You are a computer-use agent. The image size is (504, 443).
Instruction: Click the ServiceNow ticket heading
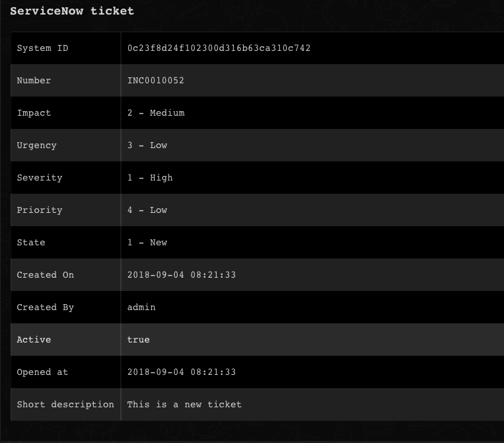pos(72,11)
